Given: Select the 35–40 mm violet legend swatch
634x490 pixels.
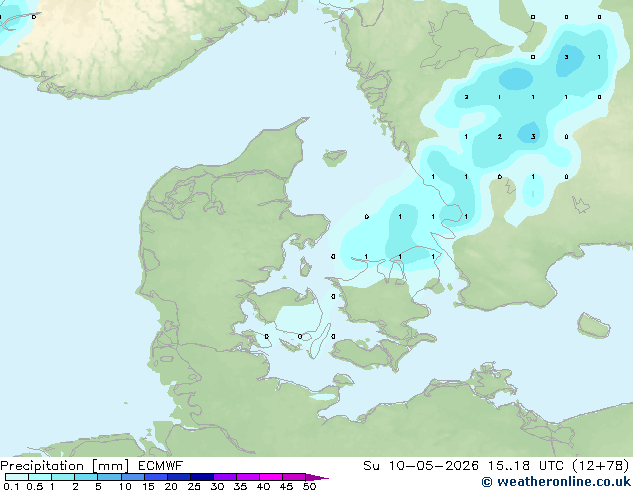Looking at the screenshot, I should [248, 477].
